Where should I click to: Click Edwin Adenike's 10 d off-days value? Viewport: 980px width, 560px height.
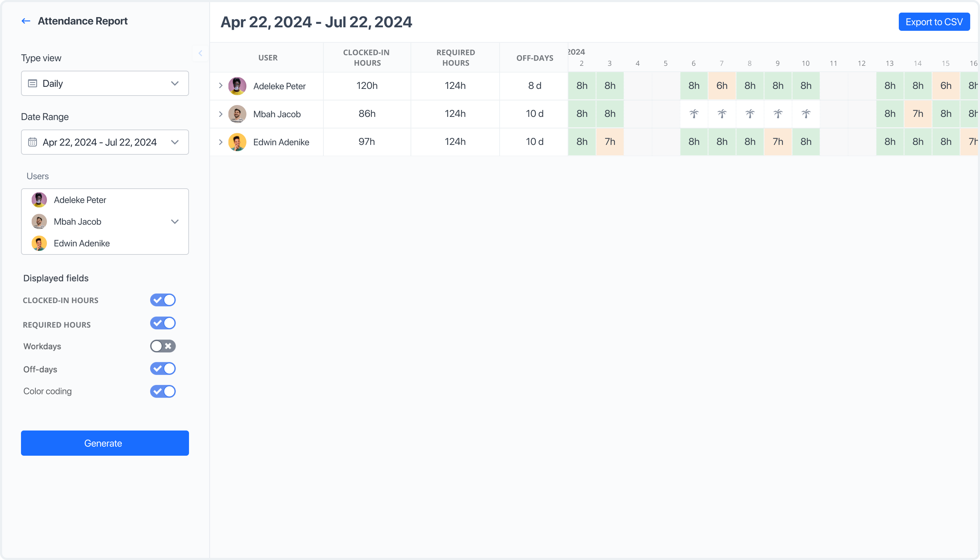534,142
